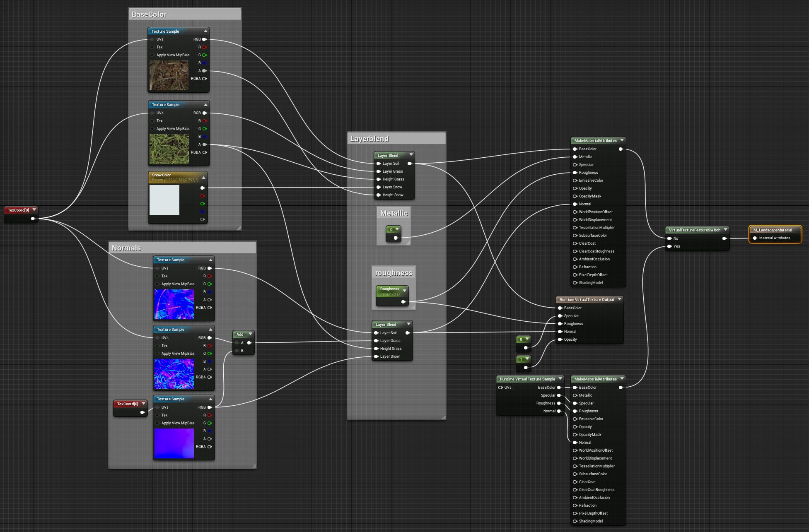Select the TexCoord[0] node beside Normals group

pos(128,404)
